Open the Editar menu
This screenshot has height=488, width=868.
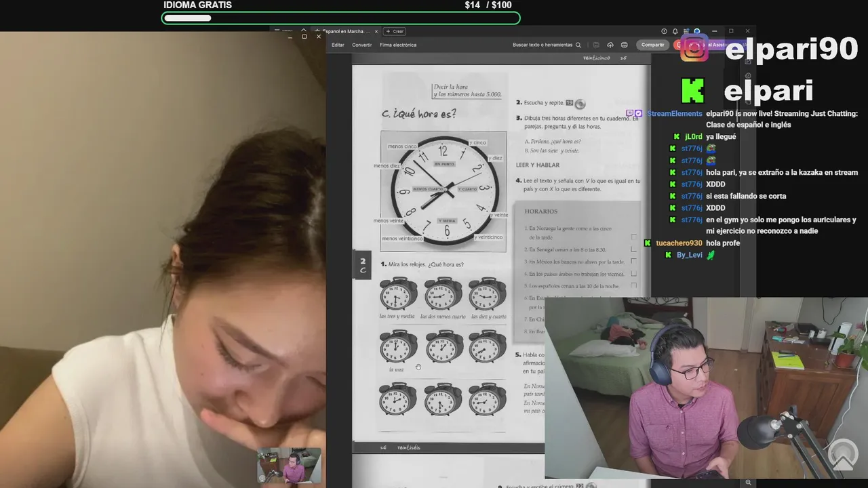coord(338,45)
